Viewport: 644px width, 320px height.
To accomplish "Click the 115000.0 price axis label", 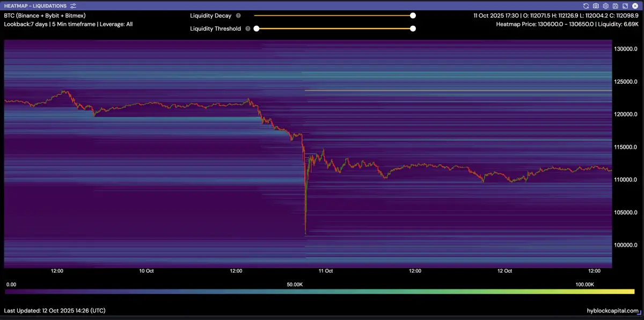I will (x=625, y=147).
